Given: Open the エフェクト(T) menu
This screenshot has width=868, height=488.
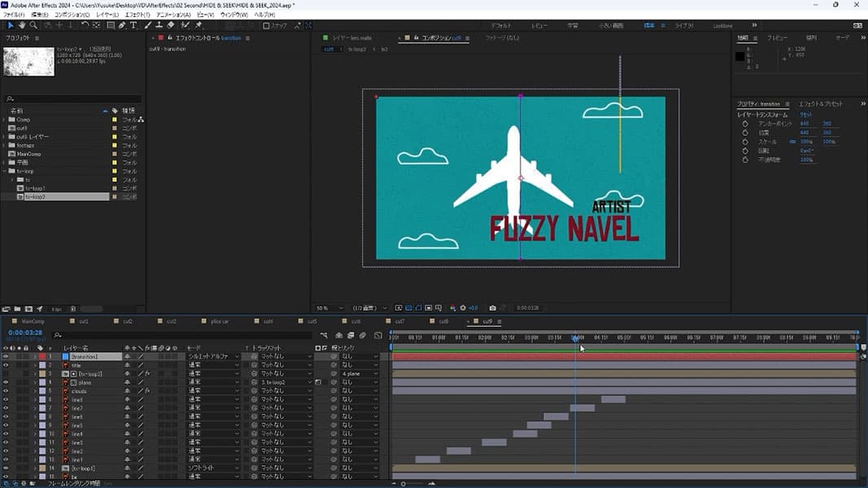Looking at the screenshot, I should click(x=135, y=15).
